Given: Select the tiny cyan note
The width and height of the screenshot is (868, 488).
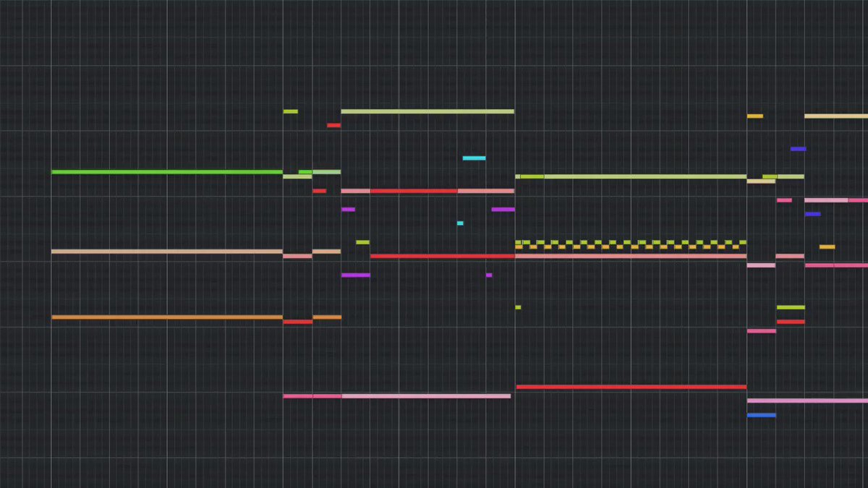Looking at the screenshot, I should 460,223.
